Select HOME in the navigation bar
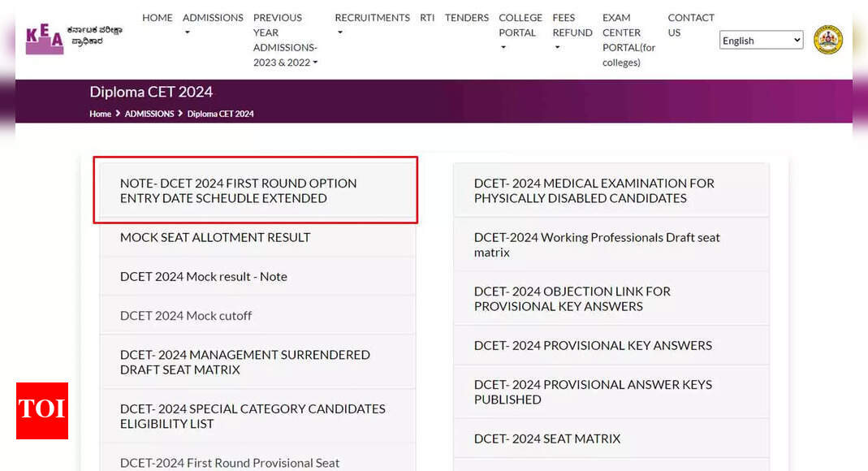This screenshot has height=471, width=868. pyautogui.click(x=157, y=18)
